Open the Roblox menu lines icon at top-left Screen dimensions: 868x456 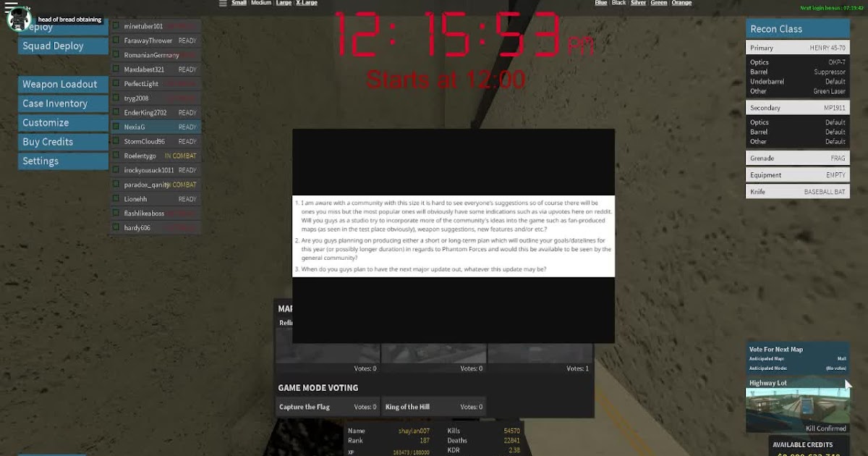click(11, 7)
